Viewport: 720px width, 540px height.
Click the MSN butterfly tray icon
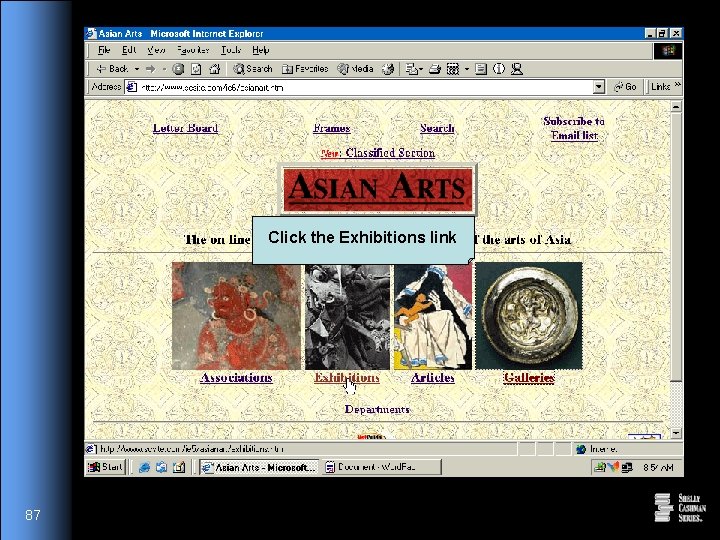[x=613, y=467]
